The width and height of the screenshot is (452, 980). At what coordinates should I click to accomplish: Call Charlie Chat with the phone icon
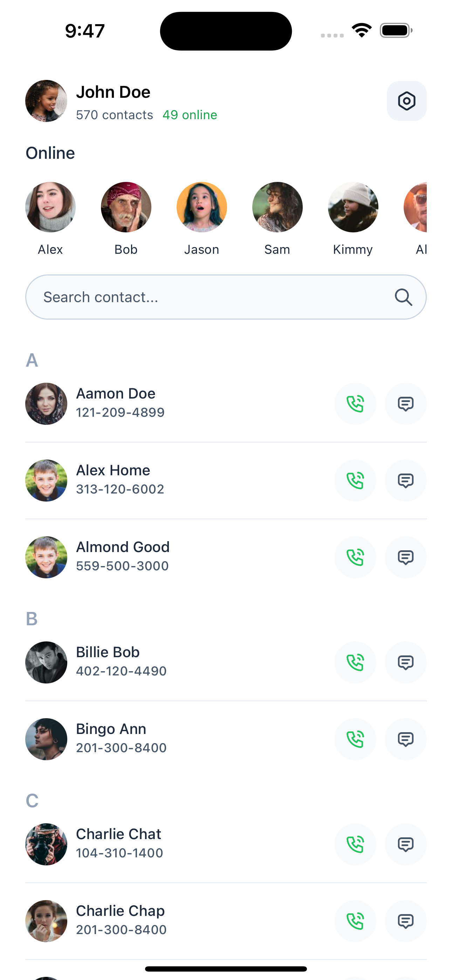click(x=355, y=844)
